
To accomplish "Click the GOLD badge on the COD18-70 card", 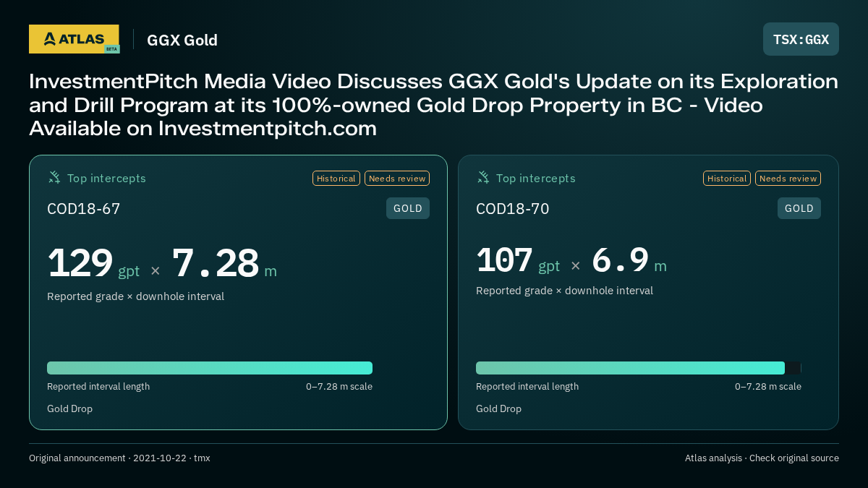I will click(x=799, y=208).
